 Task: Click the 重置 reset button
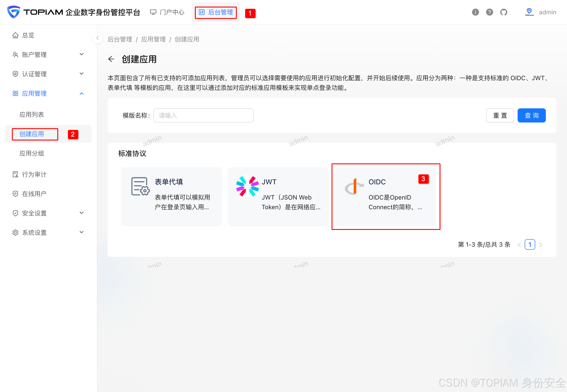500,115
